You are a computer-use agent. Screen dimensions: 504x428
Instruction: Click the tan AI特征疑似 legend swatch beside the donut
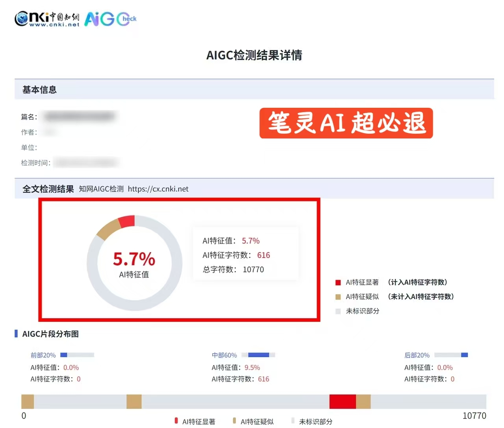pyautogui.click(x=338, y=297)
